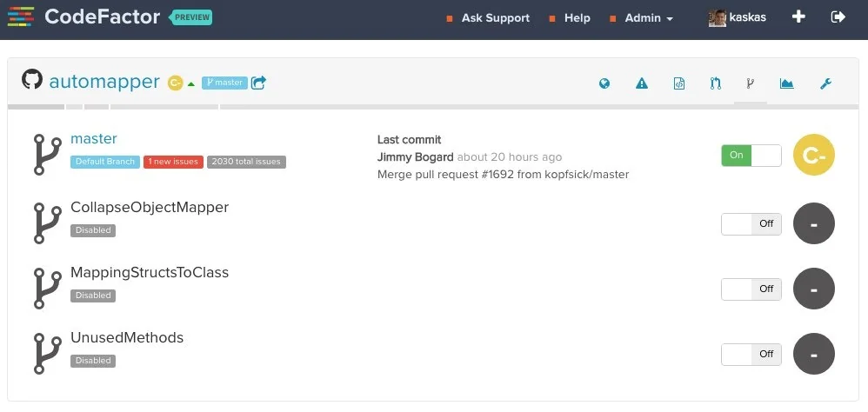Open the kaskas profile link

pyautogui.click(x=747, y=17)
